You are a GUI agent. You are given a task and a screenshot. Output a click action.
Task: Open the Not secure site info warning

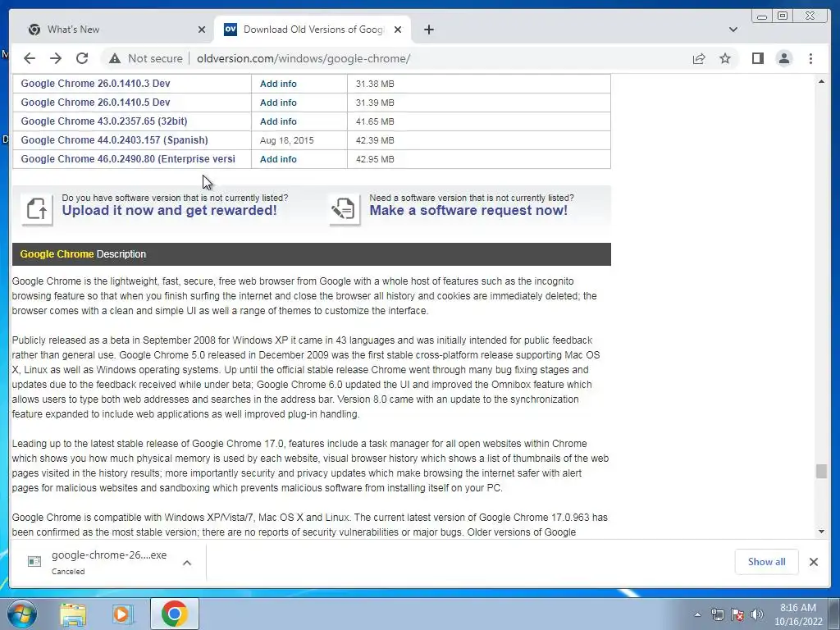click(x=146, y=58)
